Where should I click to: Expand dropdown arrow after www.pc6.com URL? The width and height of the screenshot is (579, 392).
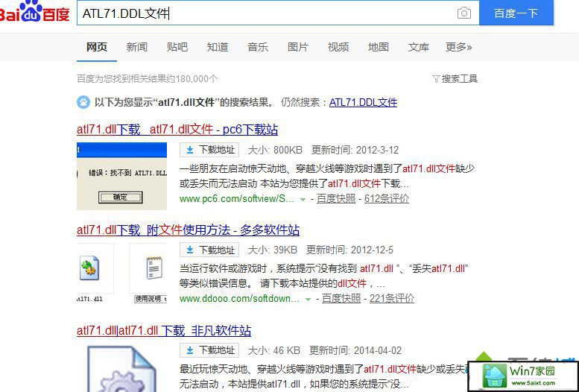(303, 200)
